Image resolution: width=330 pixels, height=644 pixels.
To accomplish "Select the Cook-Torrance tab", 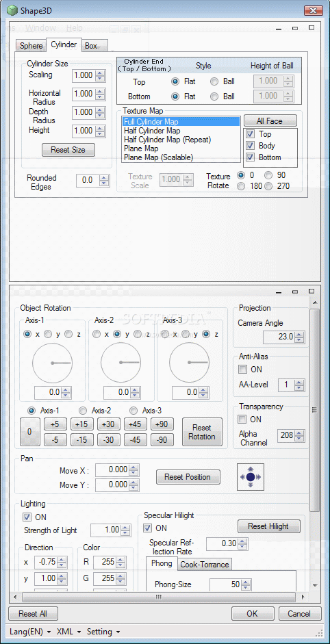I will pyautogui.click(x=205, y=565).
